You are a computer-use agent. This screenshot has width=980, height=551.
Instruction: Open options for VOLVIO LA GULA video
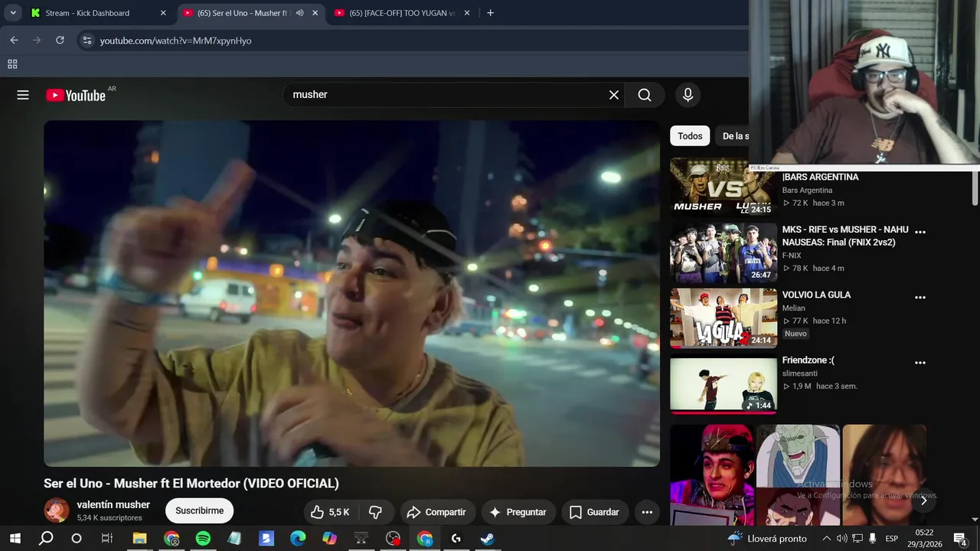coord(920,297)
